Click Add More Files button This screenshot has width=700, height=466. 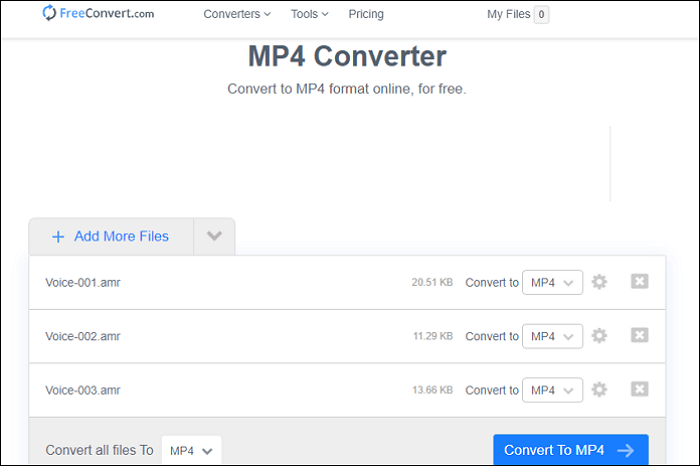pos(110,237)
